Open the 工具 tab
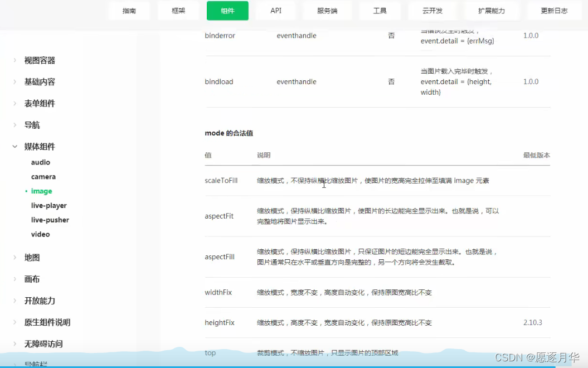The width and height of the screenshot is (588, 368). 380,10
